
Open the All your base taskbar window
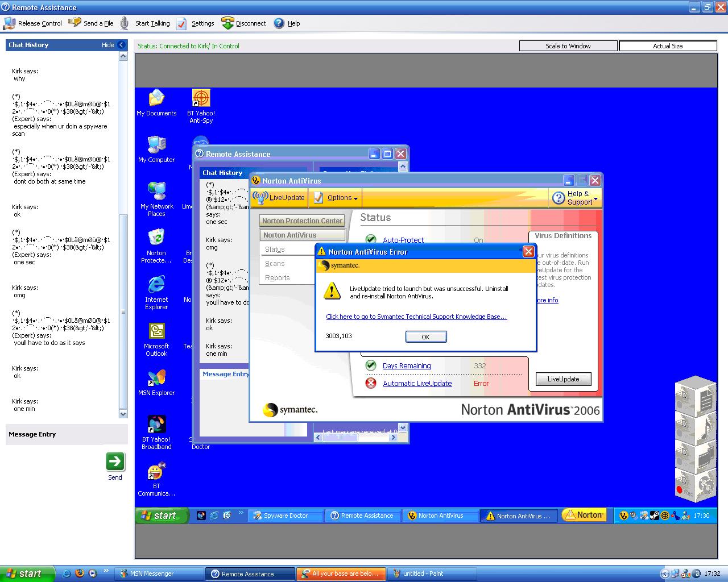(x=340, y=573)
